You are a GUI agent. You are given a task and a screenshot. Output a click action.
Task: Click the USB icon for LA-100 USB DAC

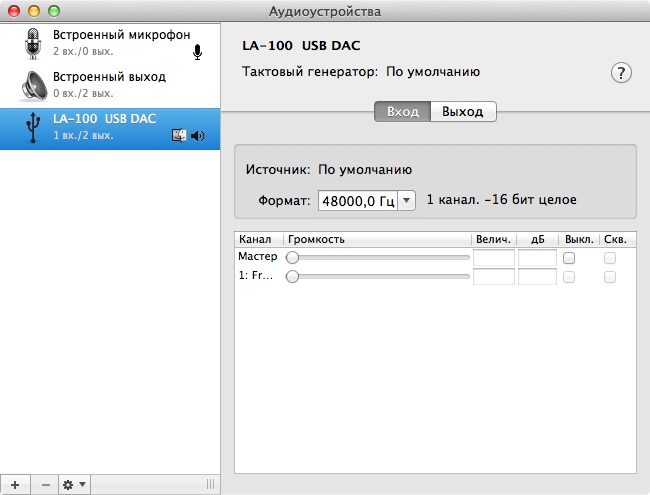[x=32, y=127]
